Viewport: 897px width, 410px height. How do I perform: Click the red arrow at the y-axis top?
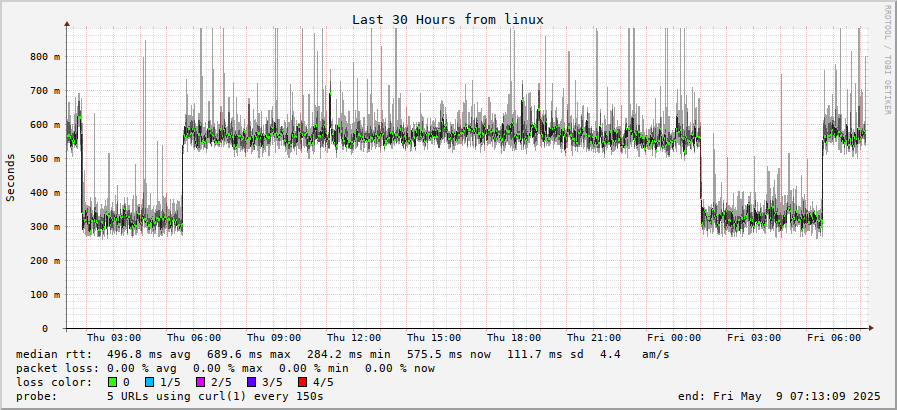(x=67, y=24)
